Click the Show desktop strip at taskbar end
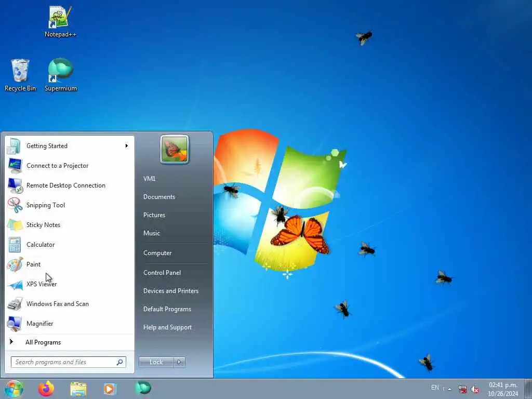 click(x=529, y=389)
